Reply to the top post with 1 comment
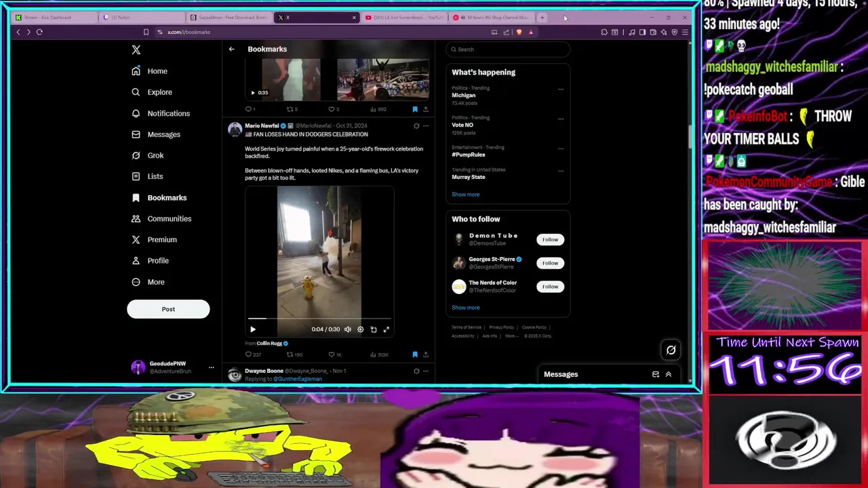Viewport: 868px width, 488px height. tap(250, 109)
